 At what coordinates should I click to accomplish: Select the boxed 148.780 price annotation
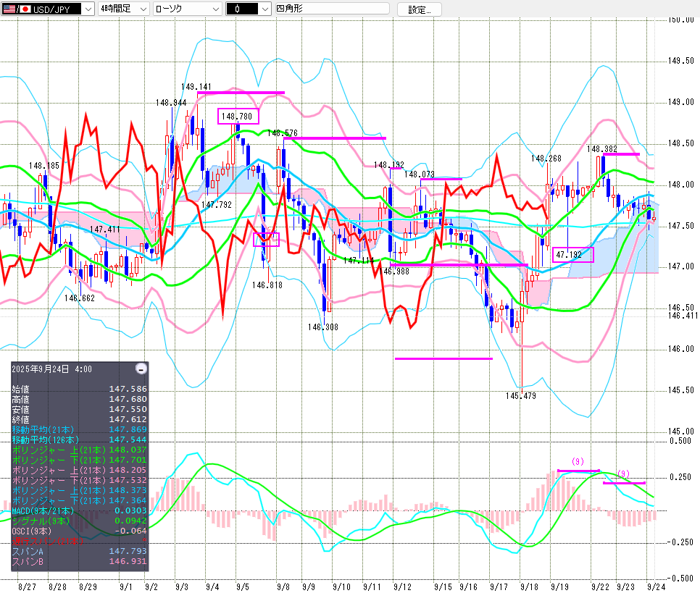click(x=238, y=116)
